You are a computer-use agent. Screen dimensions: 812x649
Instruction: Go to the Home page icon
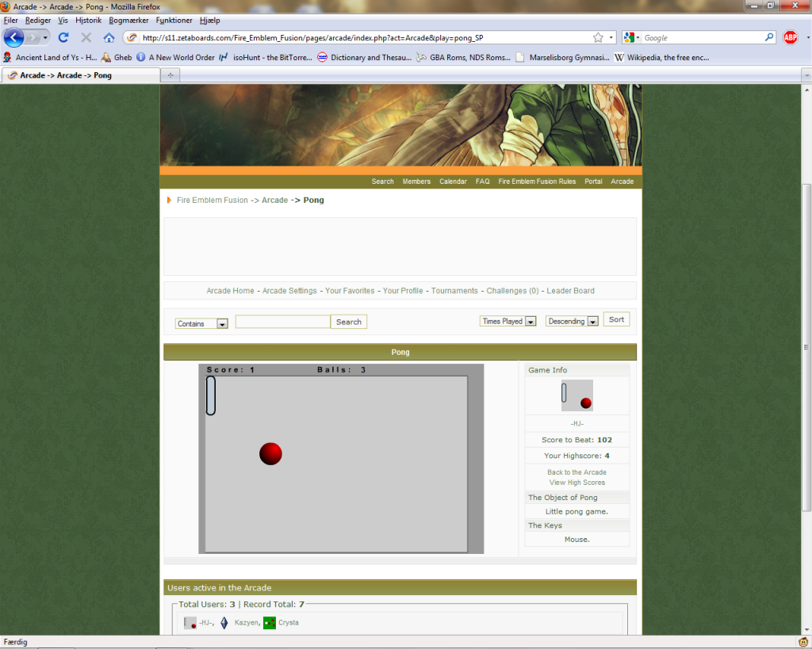(109, 37)
